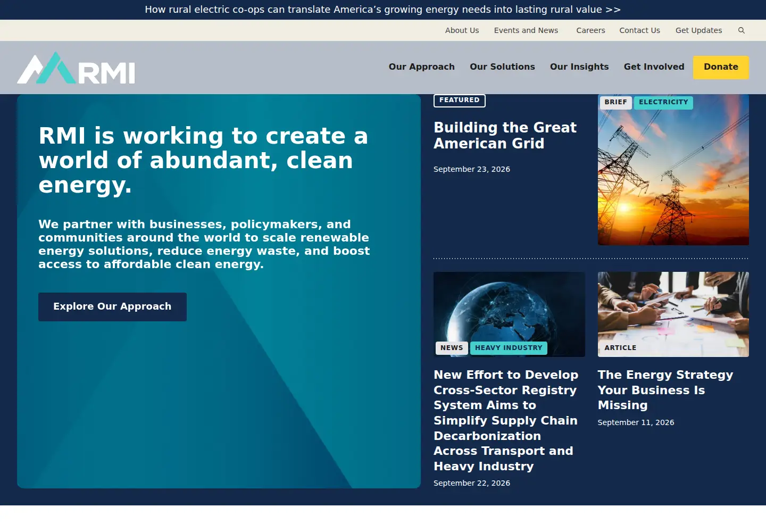Select Get Updates
Image resolution: width=766 pixels, height=532 pixels.
(698, 30)
